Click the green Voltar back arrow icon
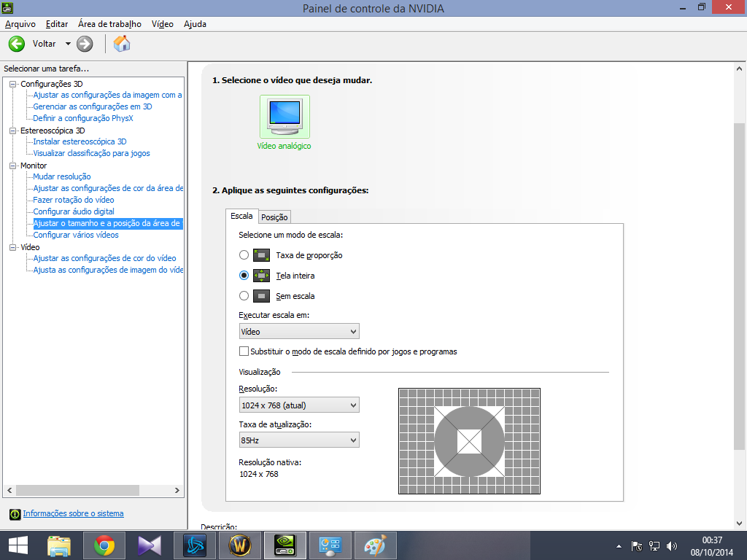 (17, 44)
